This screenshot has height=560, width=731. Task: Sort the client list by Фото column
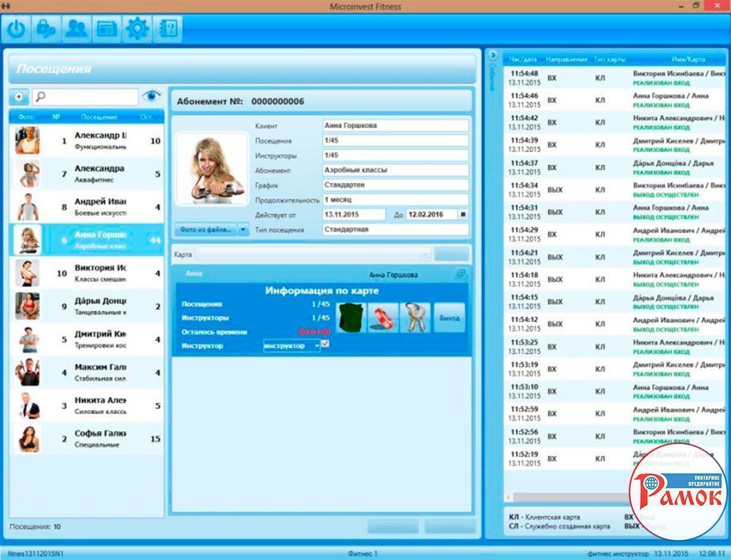point(26,117)
